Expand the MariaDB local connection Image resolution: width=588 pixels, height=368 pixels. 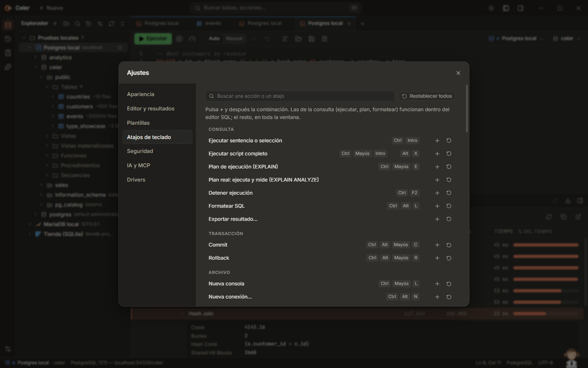click(x=30, y=224)
